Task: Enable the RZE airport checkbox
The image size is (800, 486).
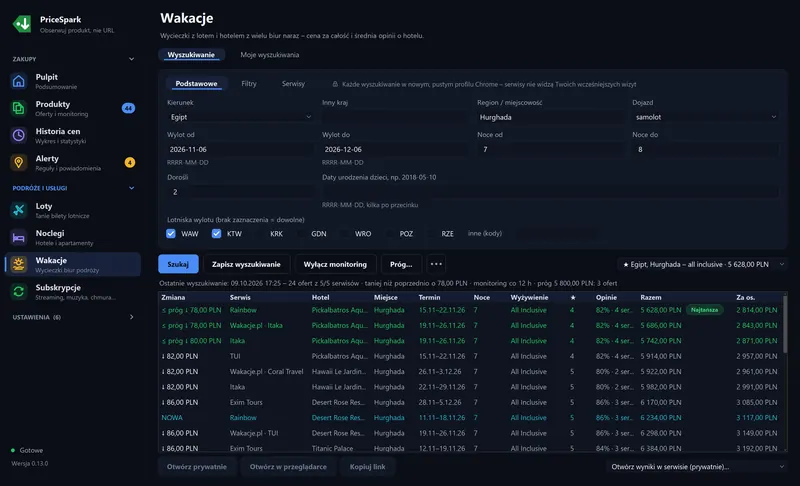Action: pos(431,234)
